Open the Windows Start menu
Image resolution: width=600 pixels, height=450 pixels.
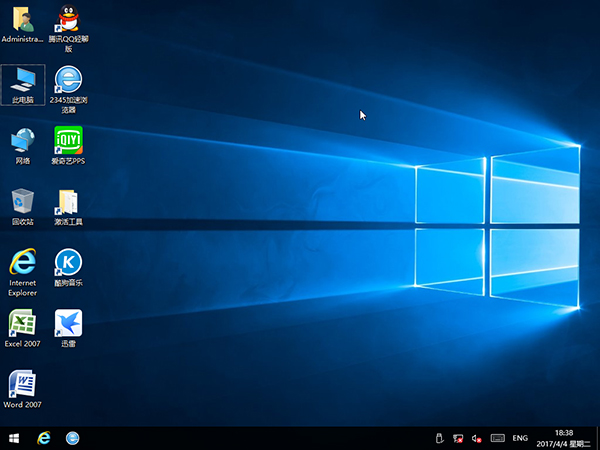click(x=14, y=438)
